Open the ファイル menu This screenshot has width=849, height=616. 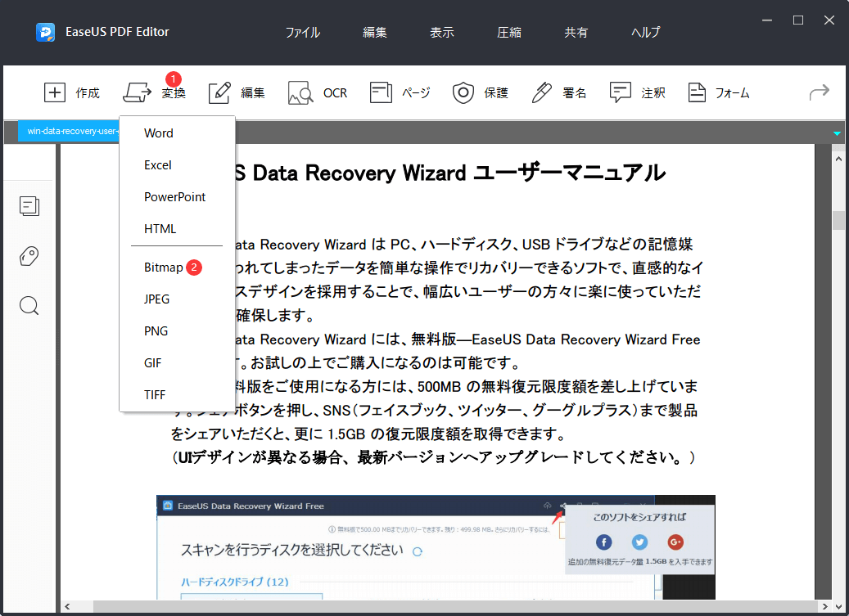302,32
